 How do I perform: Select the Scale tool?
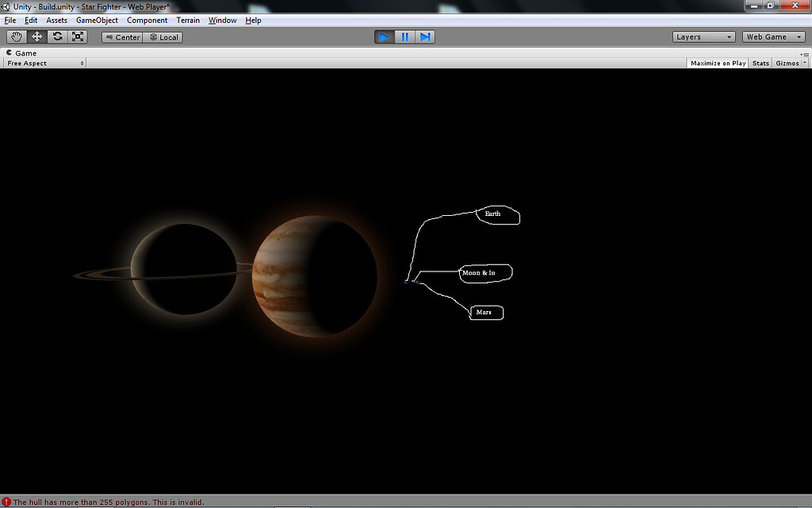(x=76, y=37)
